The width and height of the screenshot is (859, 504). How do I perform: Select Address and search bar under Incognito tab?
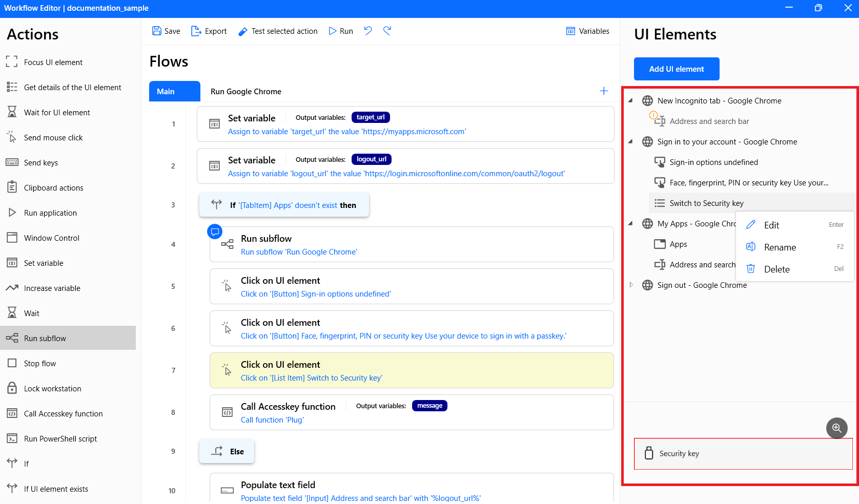(709, 121)
